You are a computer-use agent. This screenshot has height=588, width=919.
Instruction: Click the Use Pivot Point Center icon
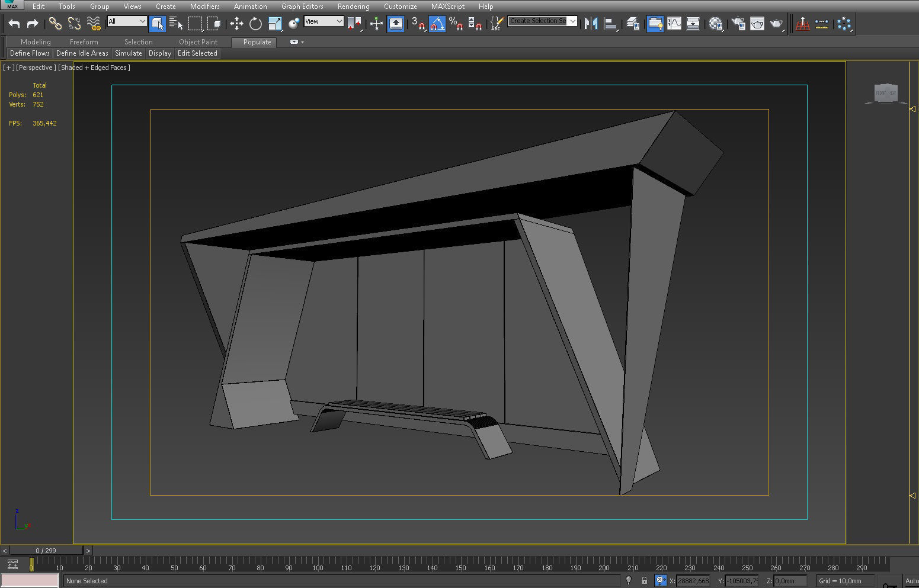coord(354,24)
